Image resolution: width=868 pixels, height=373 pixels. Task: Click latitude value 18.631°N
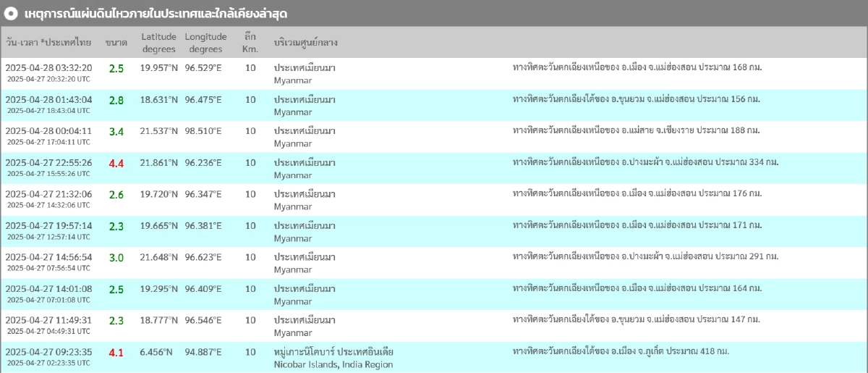[x=159, y=99]
